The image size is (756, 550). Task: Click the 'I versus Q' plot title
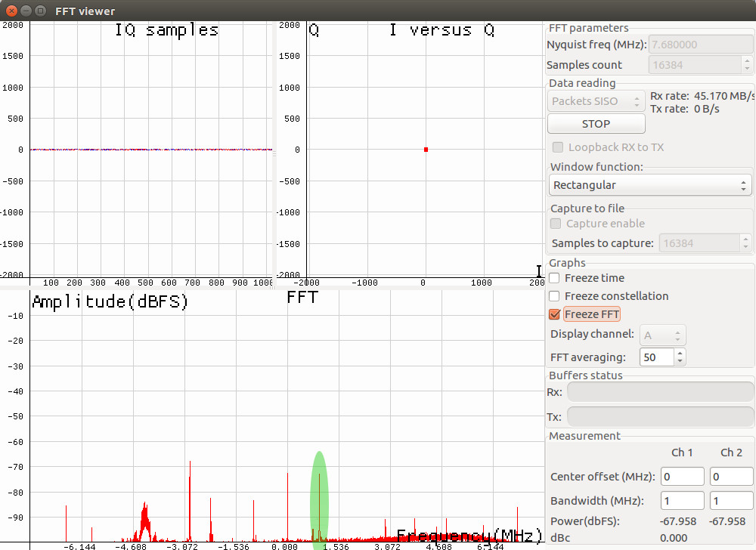click(442, 30)
